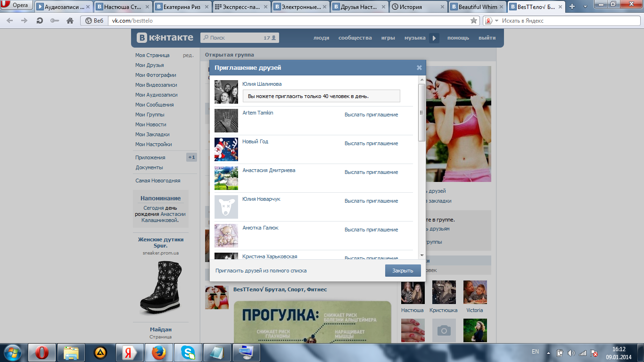644x362 pixels.
Task: Send invitation to Анастасия Дмитриева
Action: [371, 172]
